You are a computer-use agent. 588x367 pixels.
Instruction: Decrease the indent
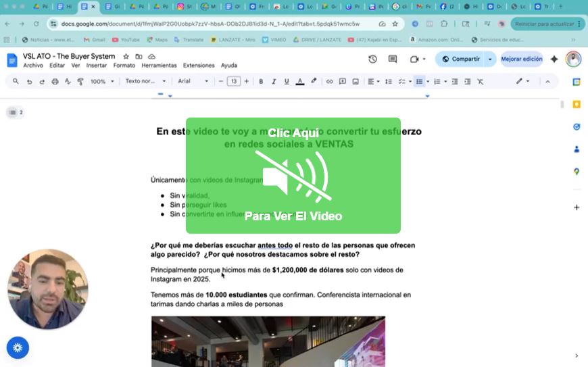click(x=454, y=81)
